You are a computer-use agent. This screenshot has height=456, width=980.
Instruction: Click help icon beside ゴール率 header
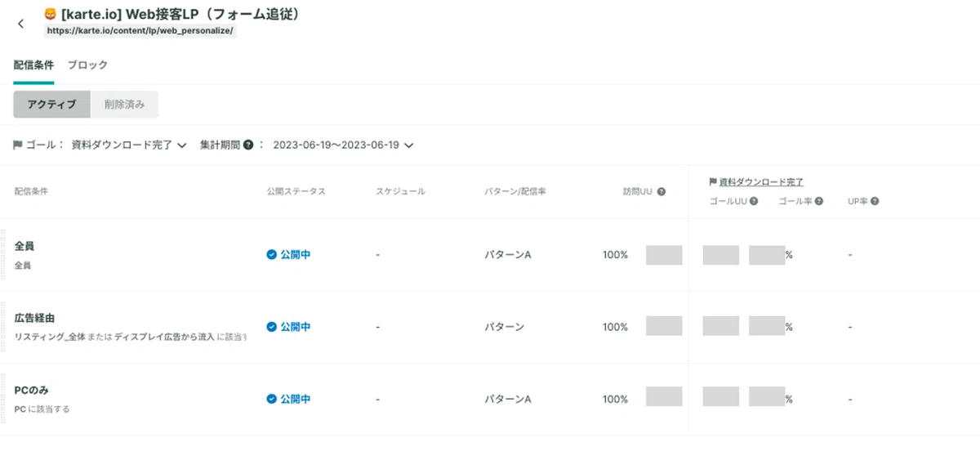coord(818,201)
